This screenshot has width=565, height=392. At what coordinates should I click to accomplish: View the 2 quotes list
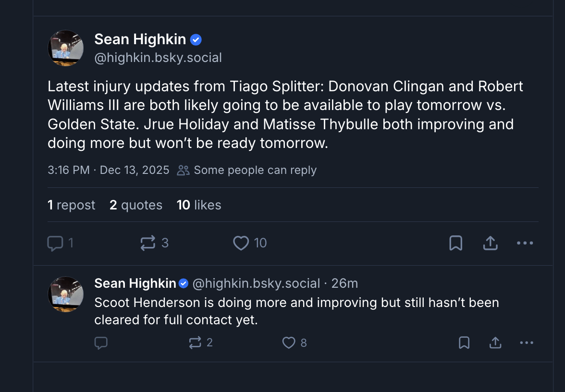tap(136, 205)
